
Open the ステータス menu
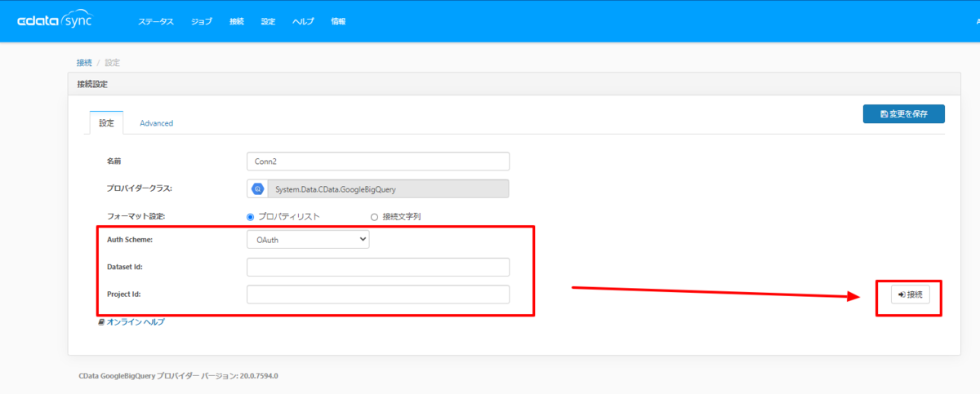pyautogui.click(x=155, y=22)
